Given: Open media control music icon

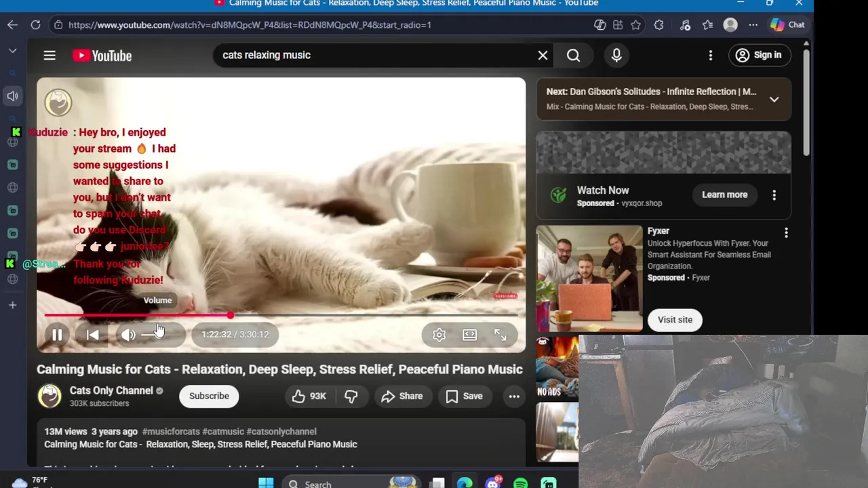Looking at the screenshot, I should (685, 25).
